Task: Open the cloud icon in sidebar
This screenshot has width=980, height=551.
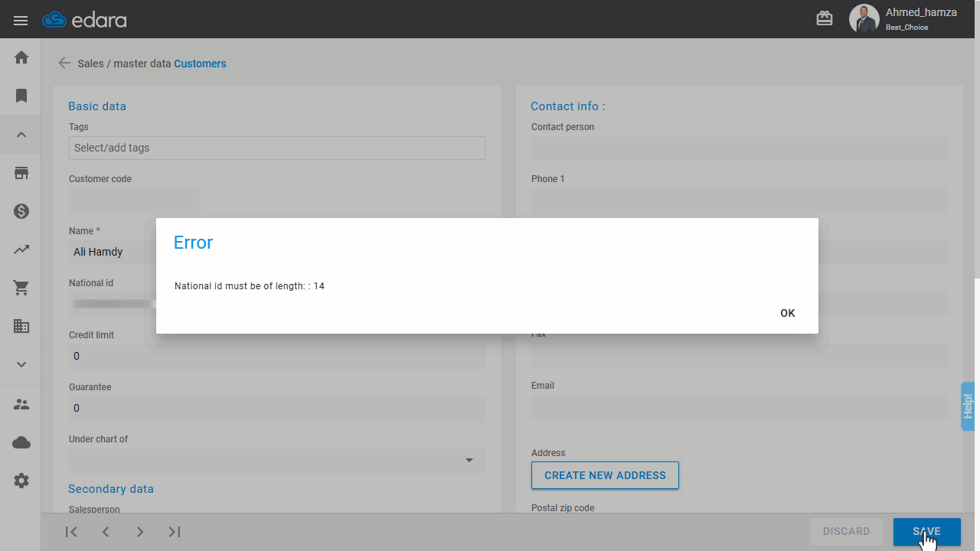Action: click(21, 442)
